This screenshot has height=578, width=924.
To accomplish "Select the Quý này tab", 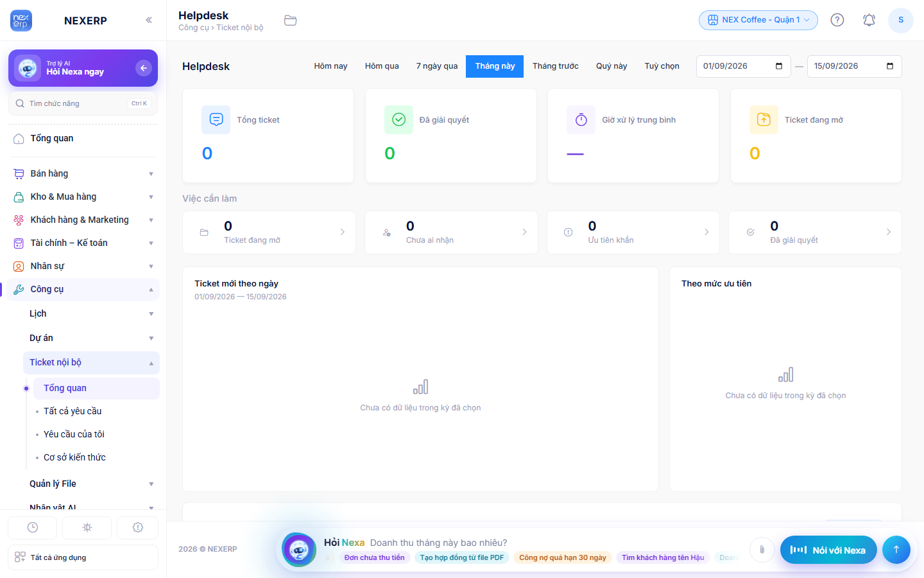I will (x=612, y=66).
